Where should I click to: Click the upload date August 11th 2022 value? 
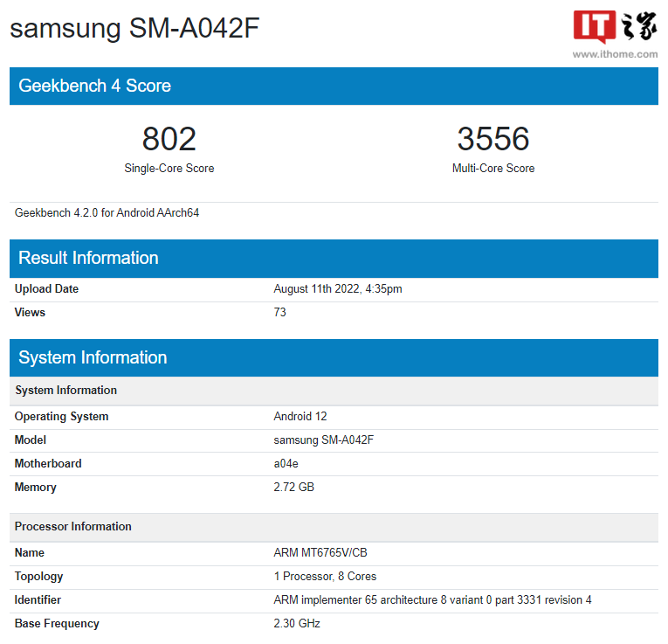(x=337, y=289)
